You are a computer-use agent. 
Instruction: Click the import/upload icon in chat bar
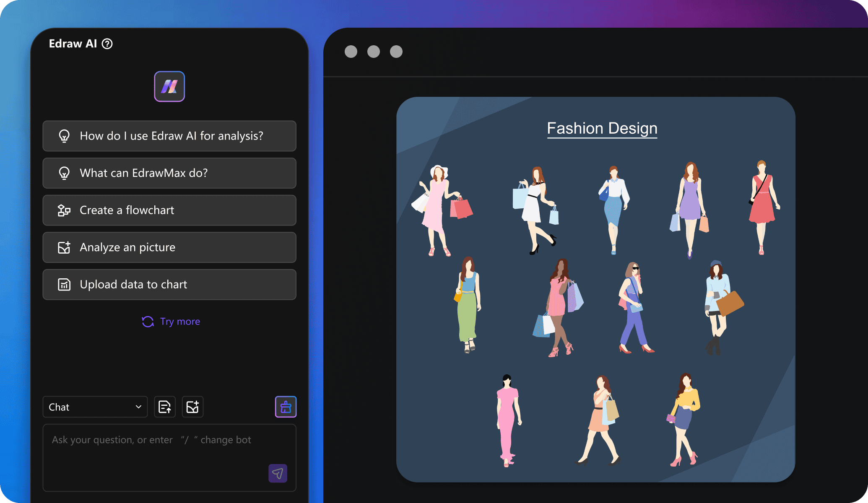165,407
